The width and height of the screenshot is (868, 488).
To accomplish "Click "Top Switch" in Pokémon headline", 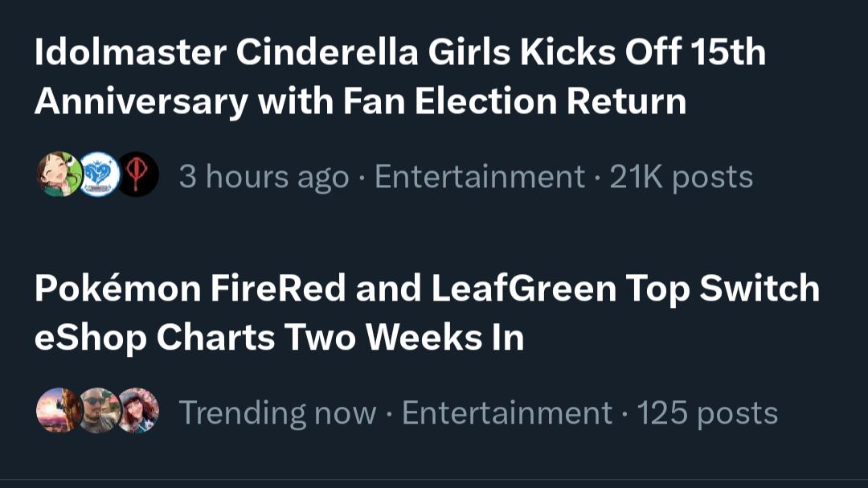I will [x=723, y=289].
